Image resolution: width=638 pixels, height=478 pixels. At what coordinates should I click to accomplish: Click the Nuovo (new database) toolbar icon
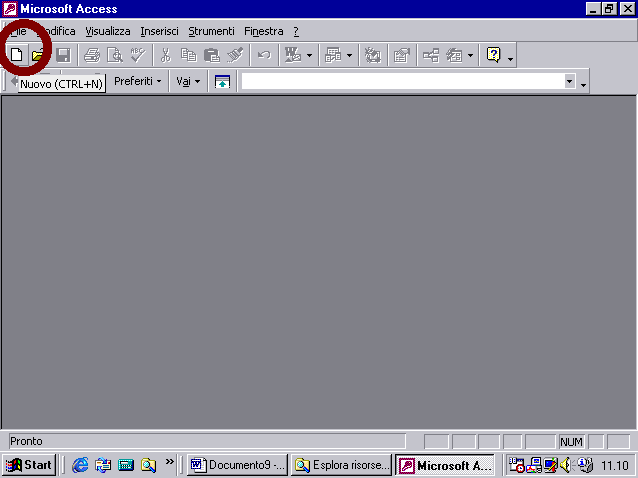(x=16, y=55)
